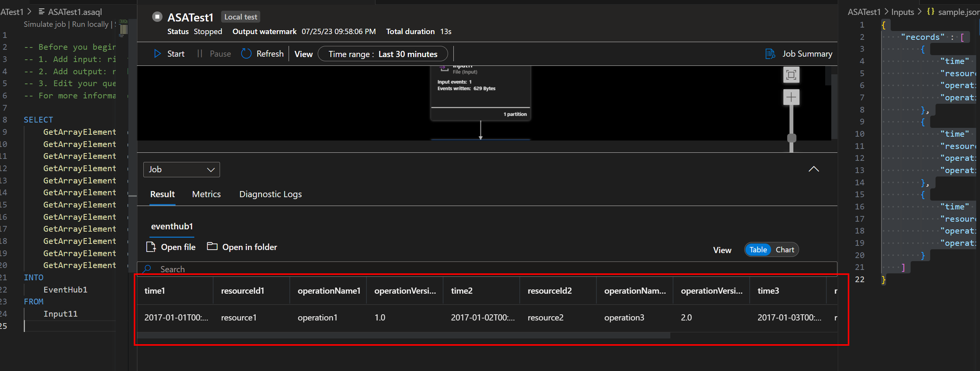The image size is (980, 371).
Task: Open the Diagnostic Logs tab
Action: coord(270,194)
